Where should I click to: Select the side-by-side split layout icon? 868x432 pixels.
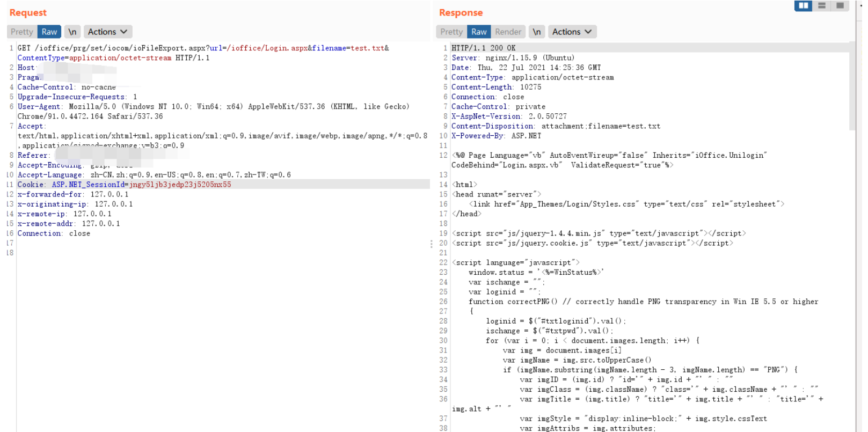pos(803,6)
